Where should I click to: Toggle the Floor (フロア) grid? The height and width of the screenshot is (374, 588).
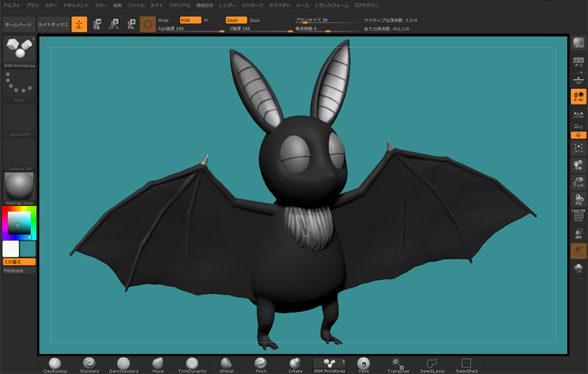tap(578, 79)
